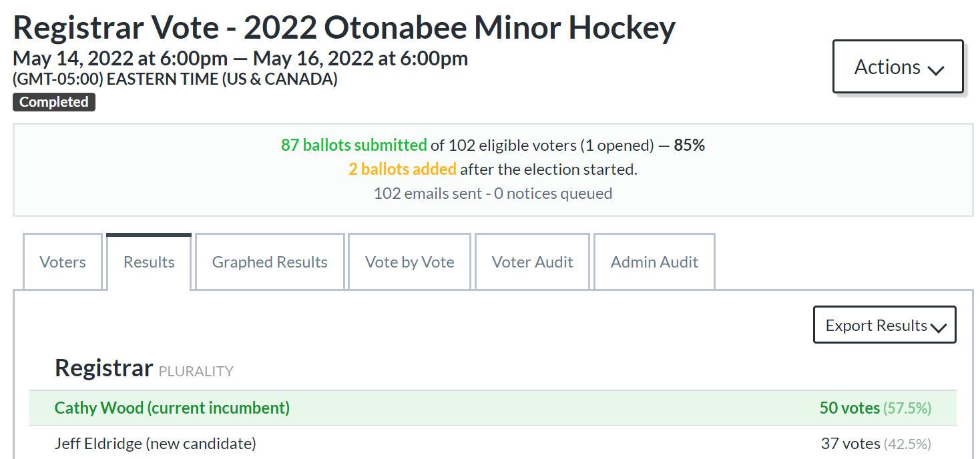980x459 pixels.
Task: Select the Vote by Vote tab
Action: click(x=409, y=262)
